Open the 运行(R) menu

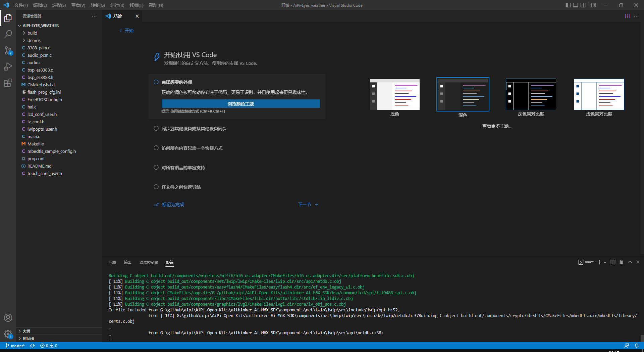pos(117,5)
